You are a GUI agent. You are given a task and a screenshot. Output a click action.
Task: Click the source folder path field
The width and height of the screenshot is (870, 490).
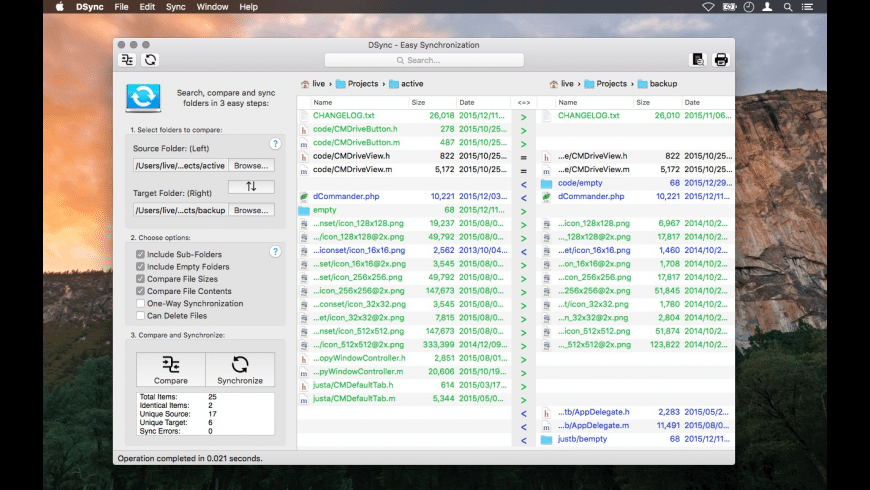[180, 165]
